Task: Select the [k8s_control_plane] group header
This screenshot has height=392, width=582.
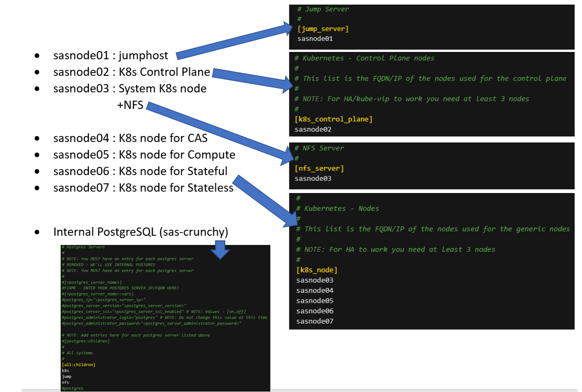Action: 333,119
